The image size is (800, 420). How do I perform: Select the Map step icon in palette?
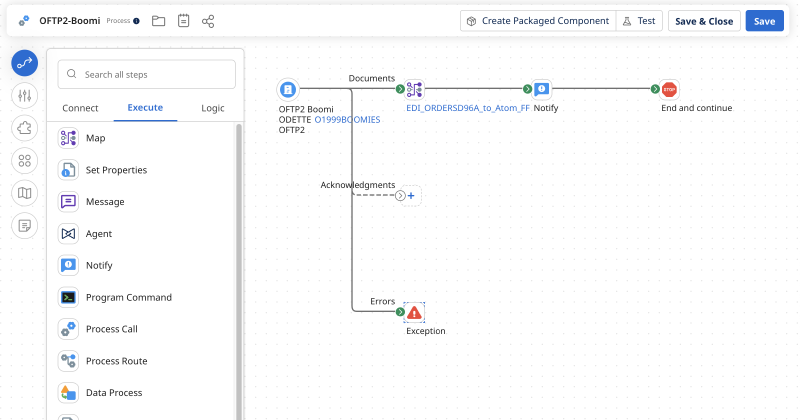pyautogui.click(x=68, y=138)
